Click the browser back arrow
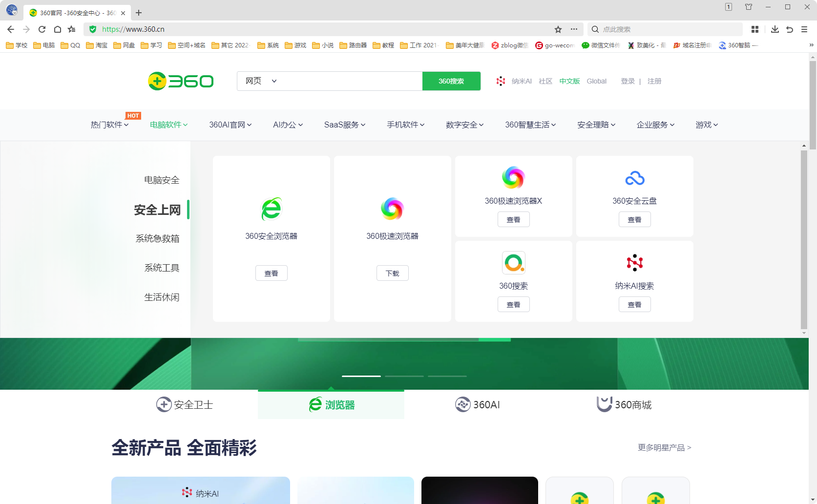The height and width of the screenshot is (504, 817). pos(11,29)
